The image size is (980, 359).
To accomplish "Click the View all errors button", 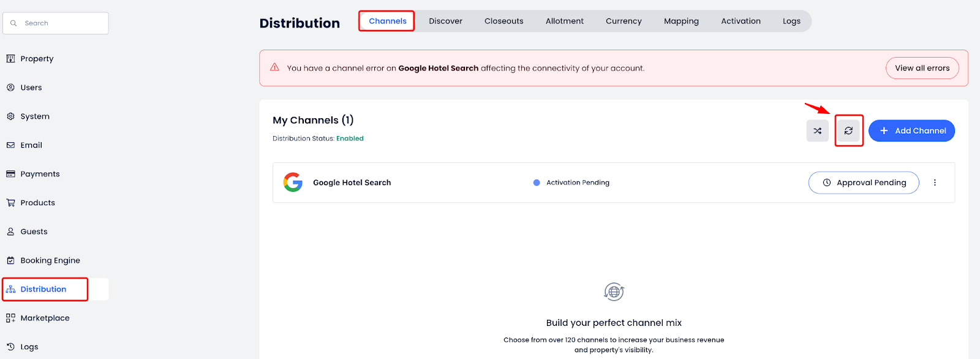I will pyautogui.click(x=922, y=68).
